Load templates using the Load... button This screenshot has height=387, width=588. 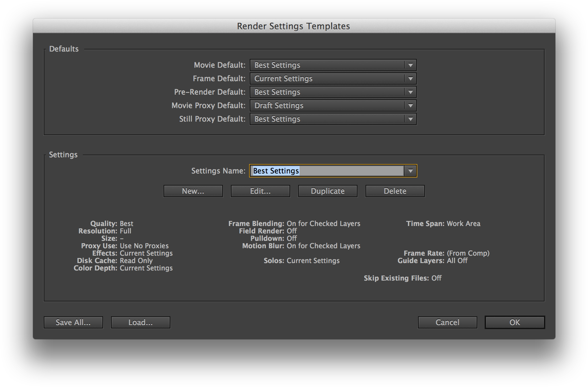pos(140,322)
